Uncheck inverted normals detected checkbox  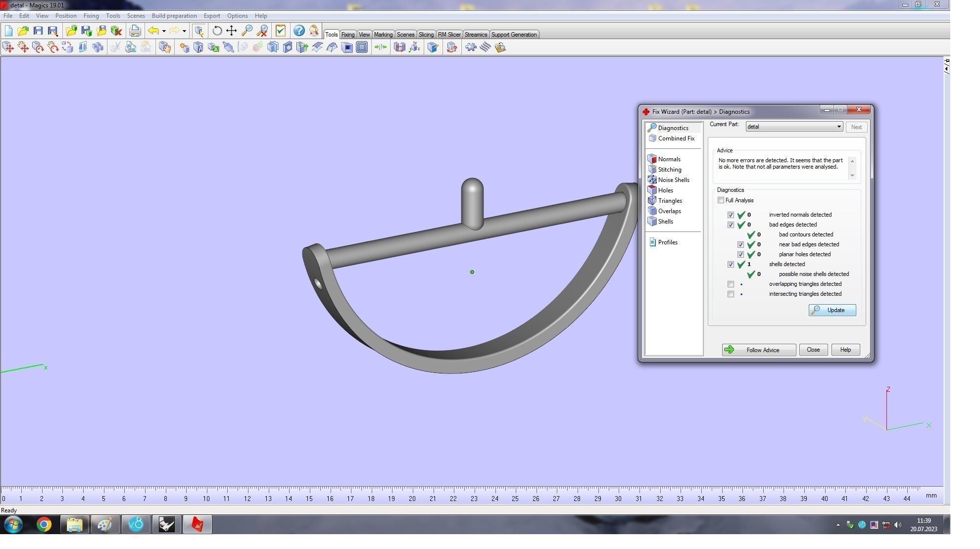click(x=731, y=215)
